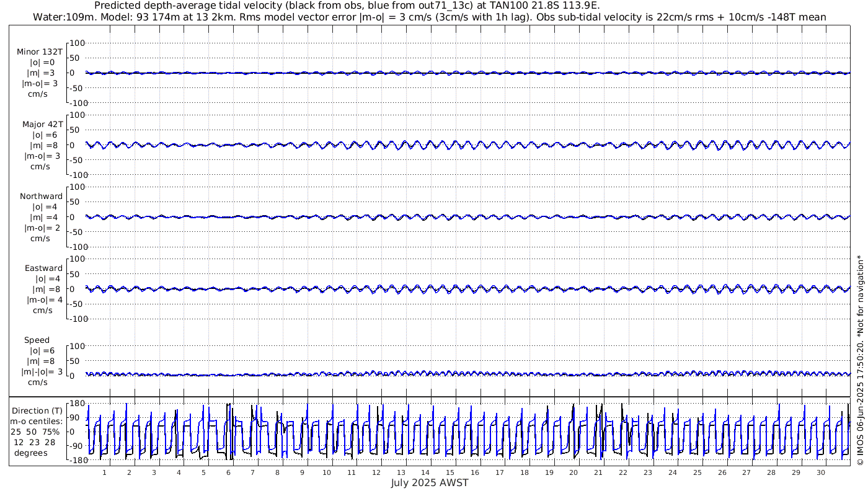Click the 'Major 42T' panel label

(x=42, y=124)
